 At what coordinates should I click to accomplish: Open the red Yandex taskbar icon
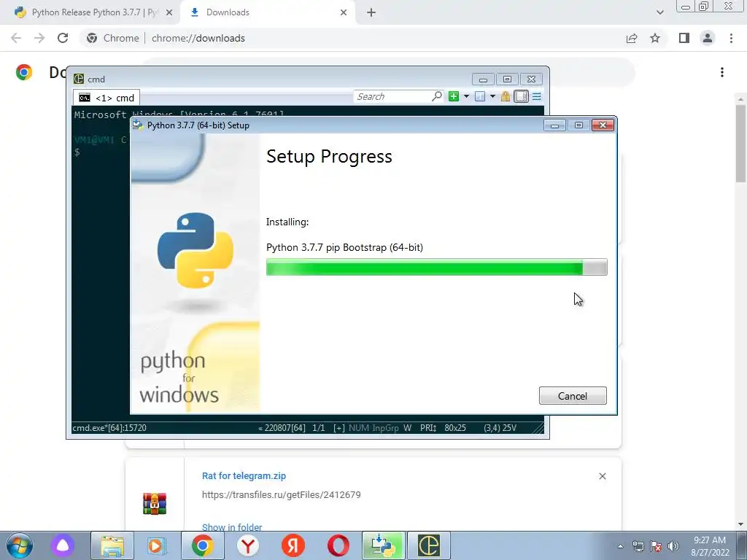293,545
